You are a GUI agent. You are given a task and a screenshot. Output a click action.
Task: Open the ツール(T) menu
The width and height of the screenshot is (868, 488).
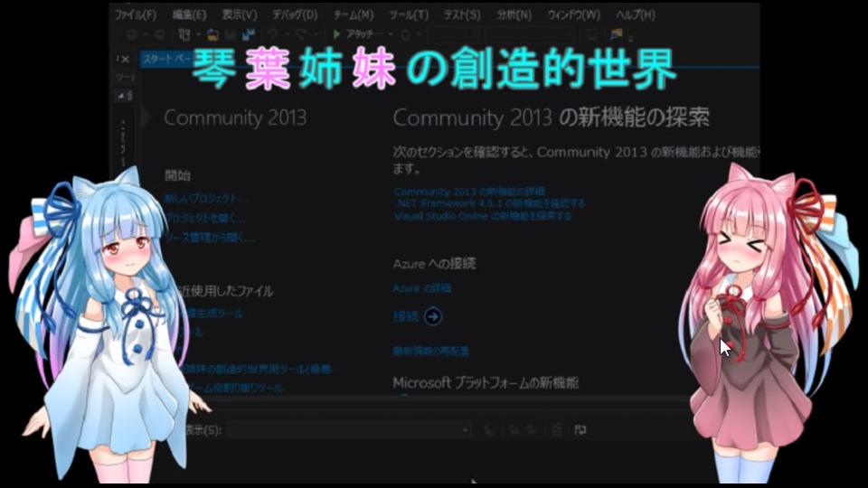tap(409, 15)
